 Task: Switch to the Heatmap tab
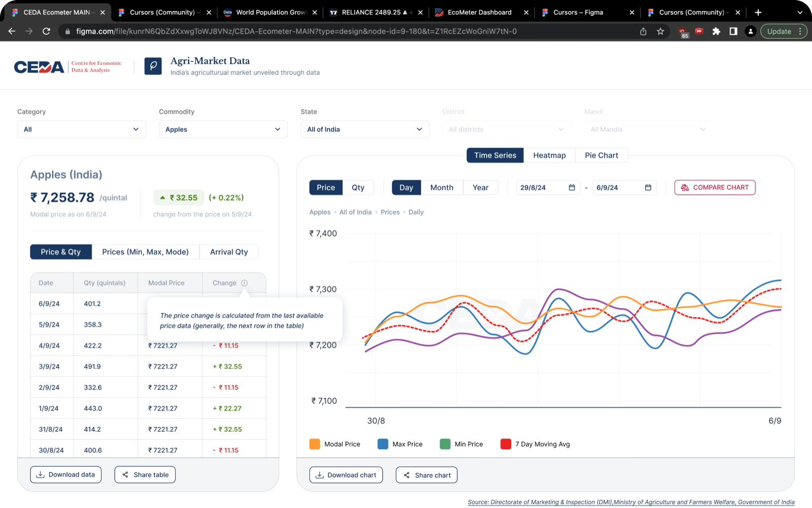(x=550, y=155)
